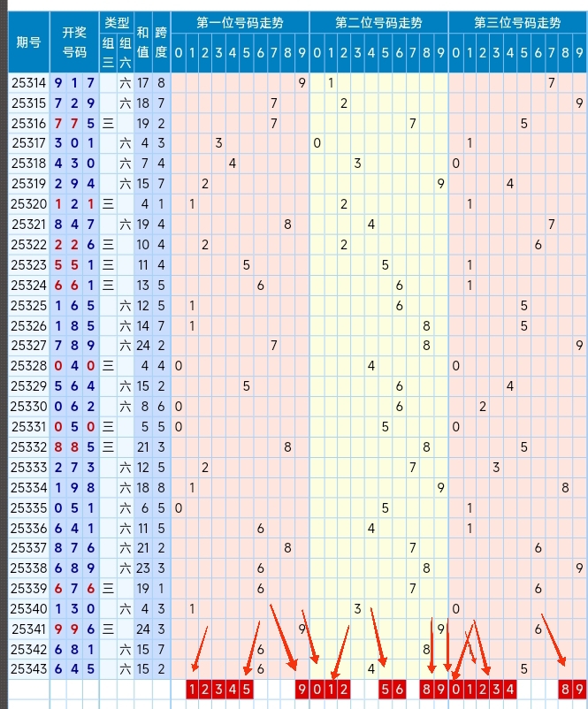Click period number 25342
The height and width of the screenshot is (709, 588).
point(29,649)
